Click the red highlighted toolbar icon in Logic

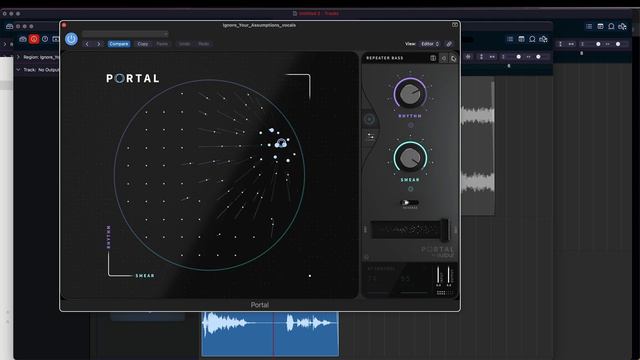tap(34, 39)
